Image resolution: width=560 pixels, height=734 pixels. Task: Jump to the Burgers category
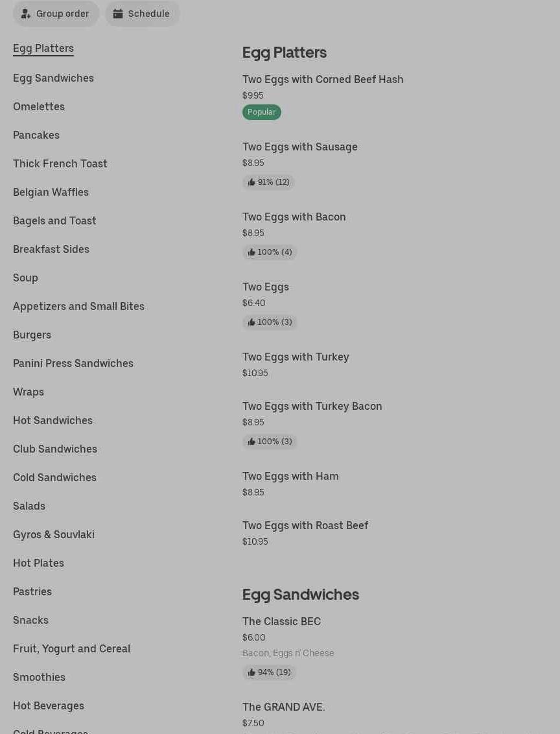coord(32,335)
